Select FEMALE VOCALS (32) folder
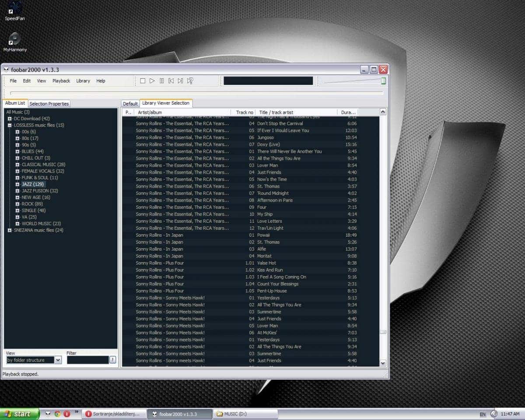The width and height of the screenshot is (525, 420). 43,171
